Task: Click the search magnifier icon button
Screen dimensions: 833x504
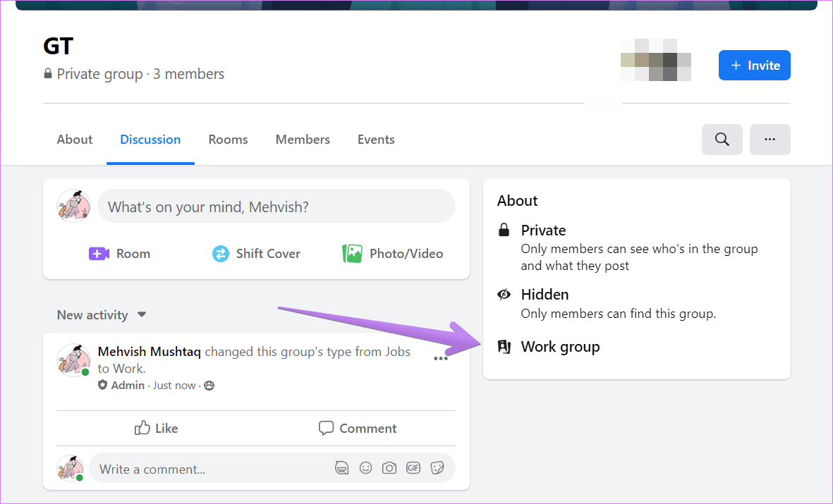Action: coord(722,139)
